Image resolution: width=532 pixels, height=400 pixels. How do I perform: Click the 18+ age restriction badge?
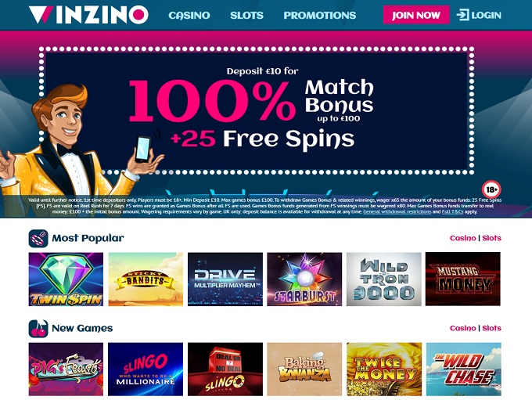491,189
